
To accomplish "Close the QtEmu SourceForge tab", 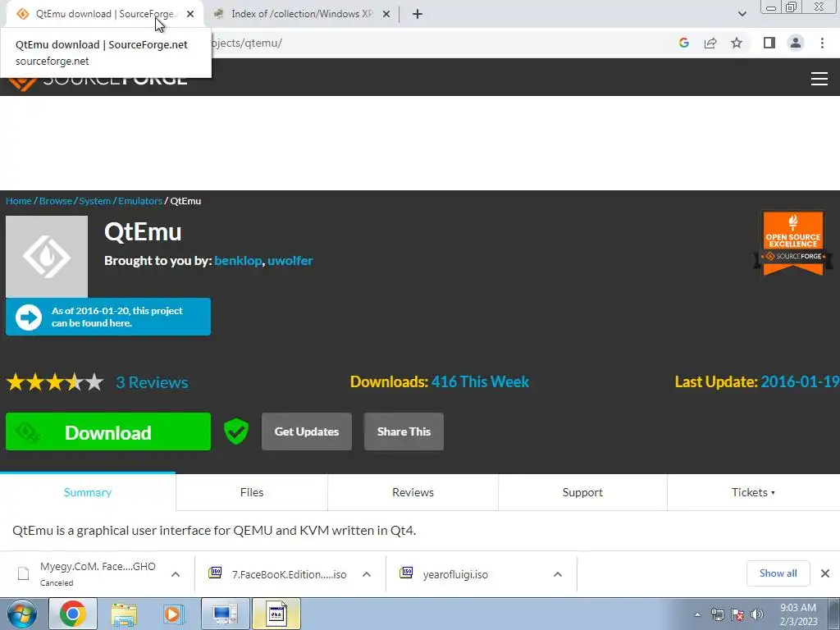I will click(190, 14).
